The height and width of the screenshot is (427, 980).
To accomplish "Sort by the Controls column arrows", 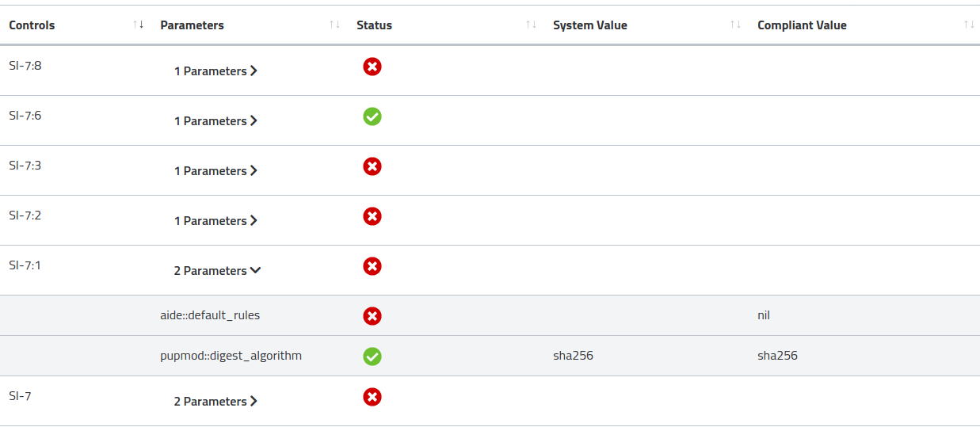I will coord(139,25).
